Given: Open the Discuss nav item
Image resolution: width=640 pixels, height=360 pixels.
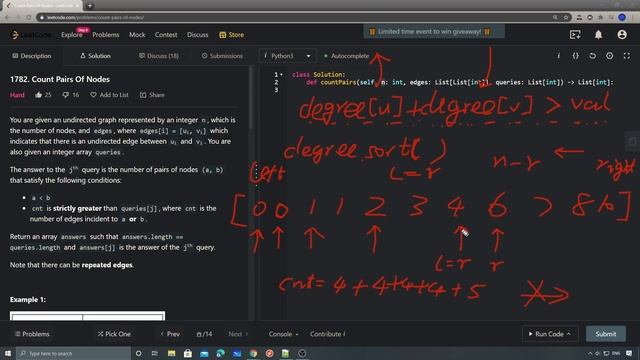Looking at the screenshot, I should pyautogui.click(x=198, y=35).
